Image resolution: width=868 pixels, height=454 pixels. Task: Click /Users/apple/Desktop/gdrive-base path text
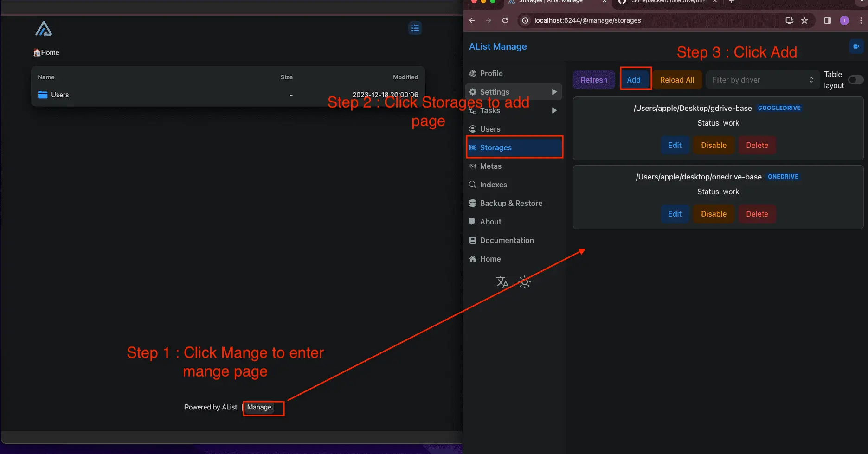[x=693, y=108]
